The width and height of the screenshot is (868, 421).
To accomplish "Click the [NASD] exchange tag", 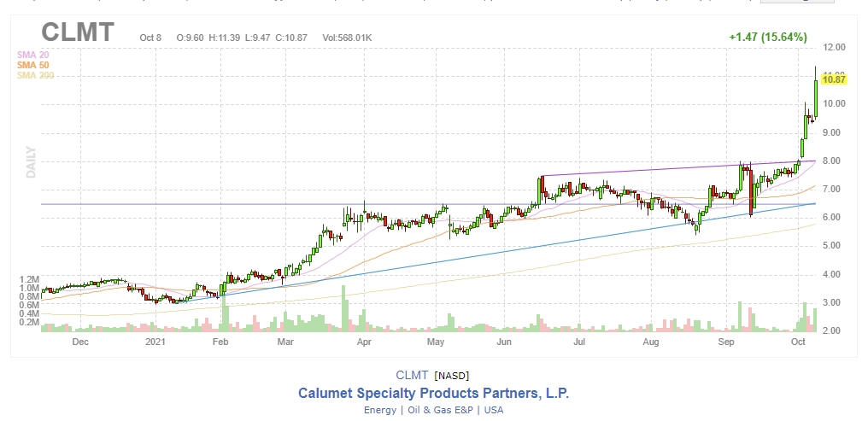I will pos(452,377).
